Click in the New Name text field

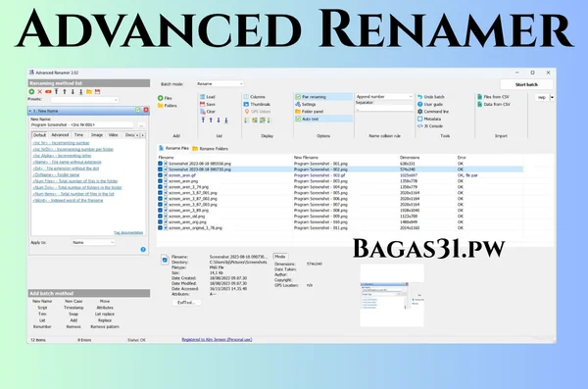coord(81,124)
